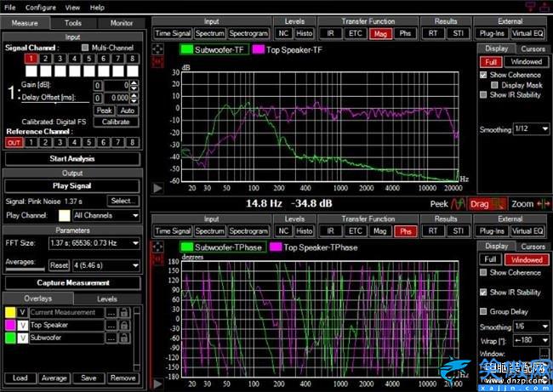Click the Gain dB stepper arrows
The width and height of the screenshot is (553, 392).
[134, 85]
